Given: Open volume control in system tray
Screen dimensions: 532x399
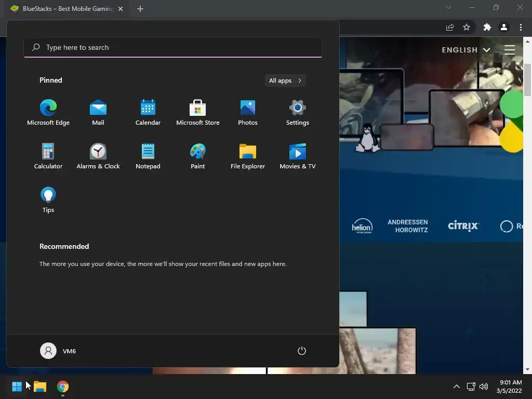Looking at the screenshot, I should click(x=484, y=387).
